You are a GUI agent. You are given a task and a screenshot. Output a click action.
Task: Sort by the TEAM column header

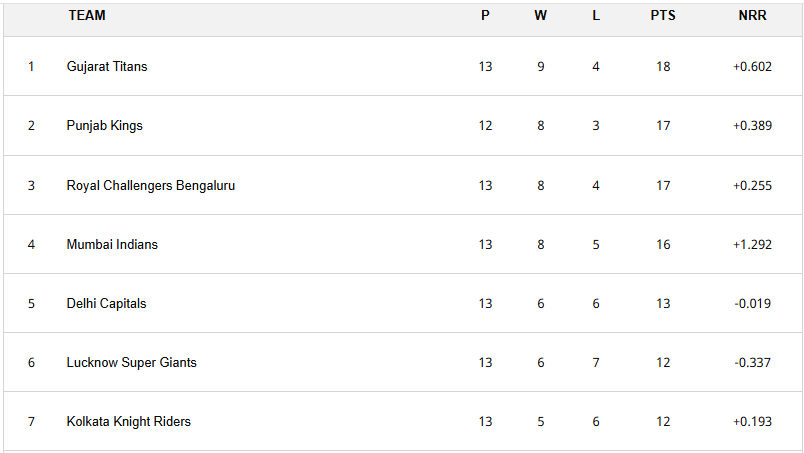(x=87, y=16)
